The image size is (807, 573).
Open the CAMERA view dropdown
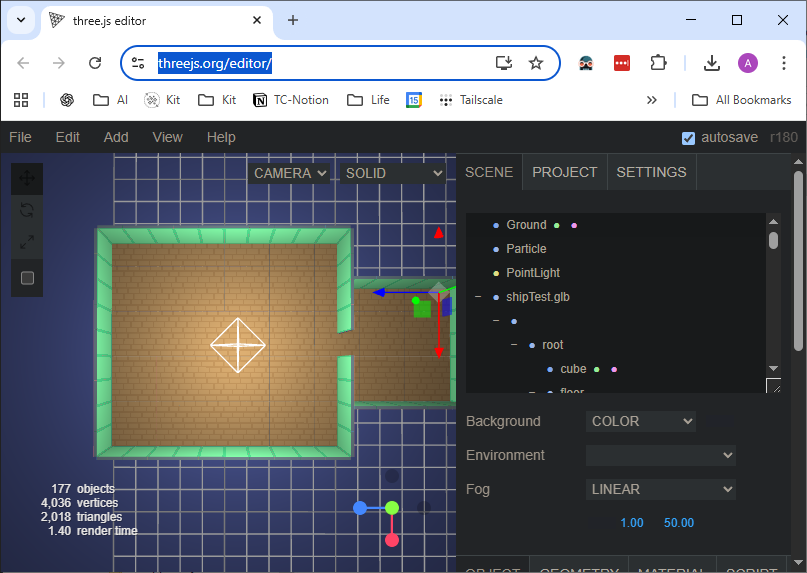click(290, 173)
